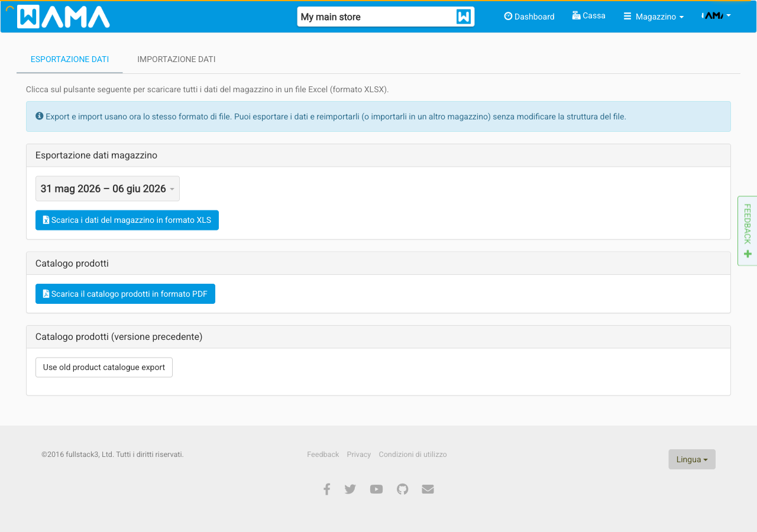Click Esportazione dati magazzino panel heading
Image resolution: width=757 pixels, height=532 pixels.
pyautogui.click(x=96, y=155)
